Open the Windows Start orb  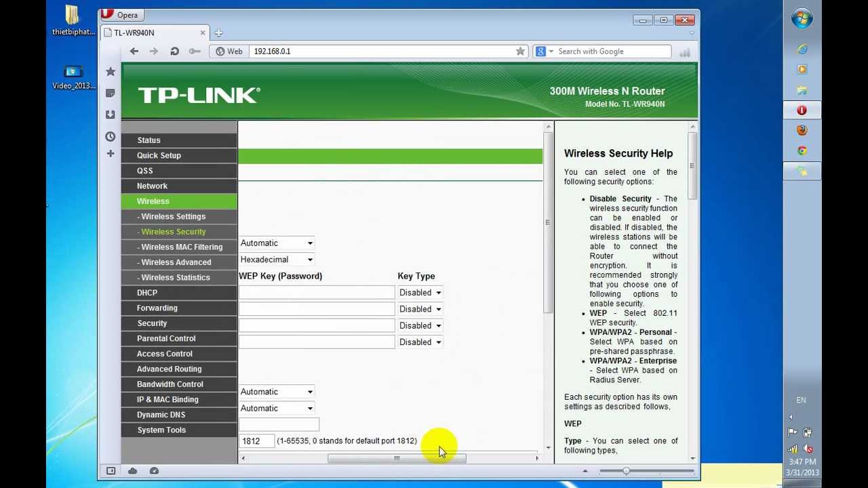tap(802, 19)
